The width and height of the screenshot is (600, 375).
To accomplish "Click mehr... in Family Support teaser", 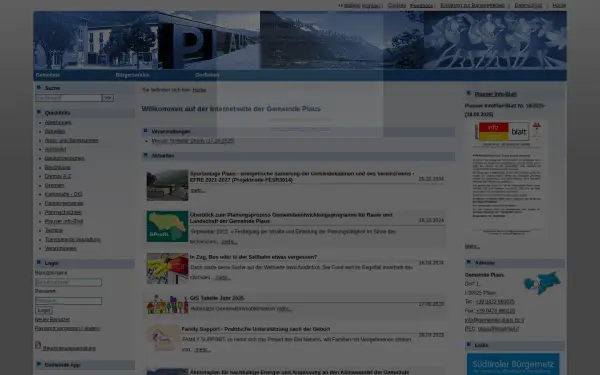I will click(202, 350).
